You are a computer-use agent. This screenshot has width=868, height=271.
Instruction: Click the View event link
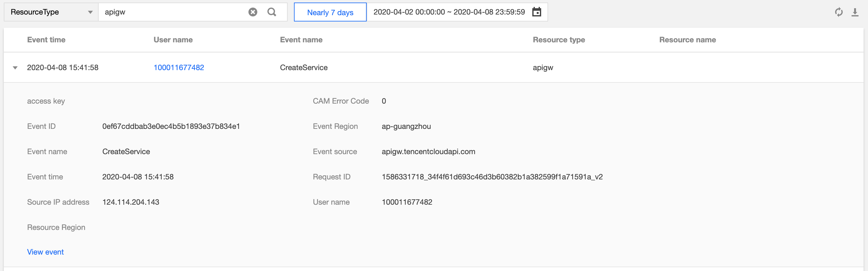tap(45, 252)
